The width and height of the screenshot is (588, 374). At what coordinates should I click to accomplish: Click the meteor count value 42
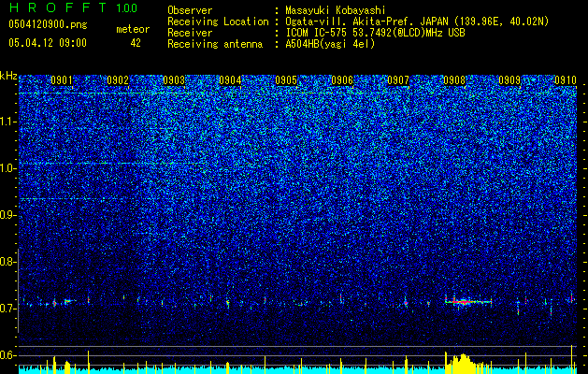[136, 43]
